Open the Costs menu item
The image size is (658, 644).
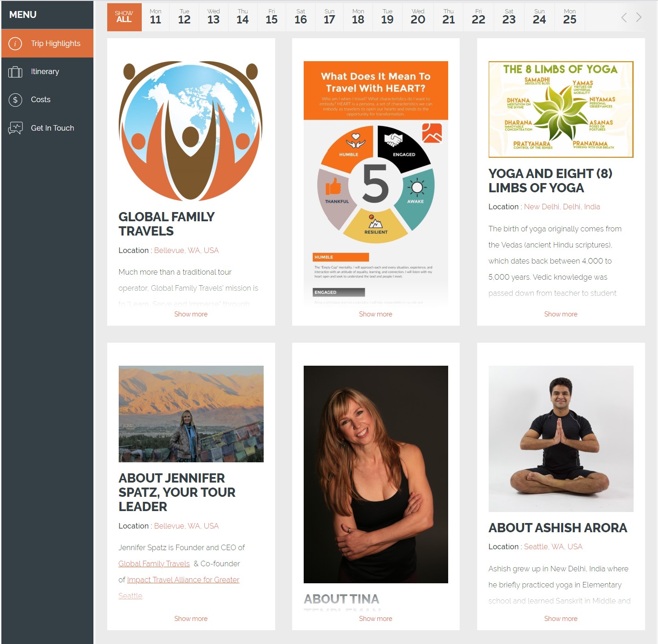(x=40, y=100)
